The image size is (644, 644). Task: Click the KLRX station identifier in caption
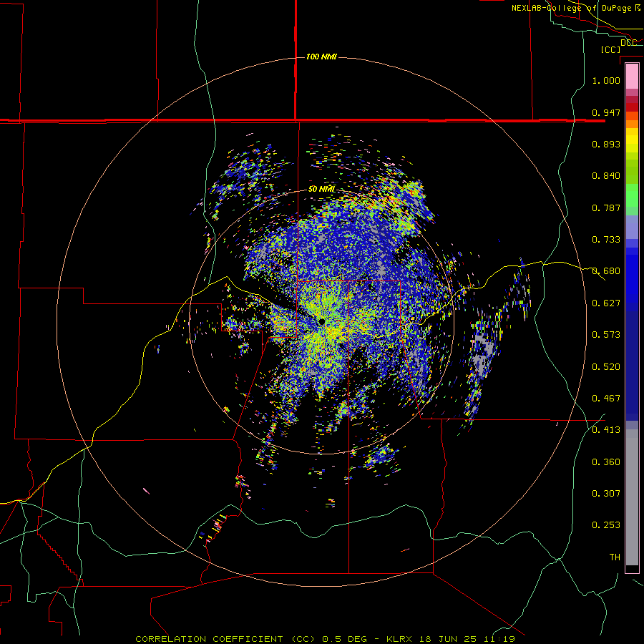pyautogui.click(x=401, y=639)
